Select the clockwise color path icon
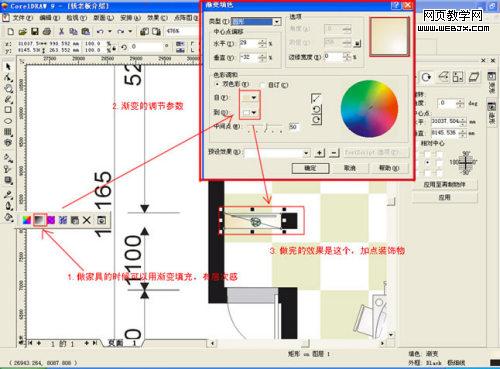This screenshot has width=500, height=369. (x=317, y=119)
